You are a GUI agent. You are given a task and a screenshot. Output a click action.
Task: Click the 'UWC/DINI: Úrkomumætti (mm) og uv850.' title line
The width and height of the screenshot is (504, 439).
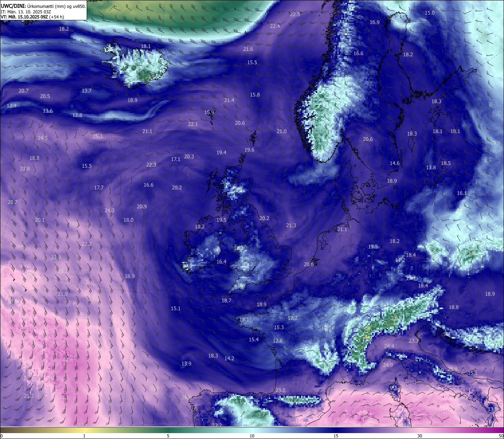43,6
